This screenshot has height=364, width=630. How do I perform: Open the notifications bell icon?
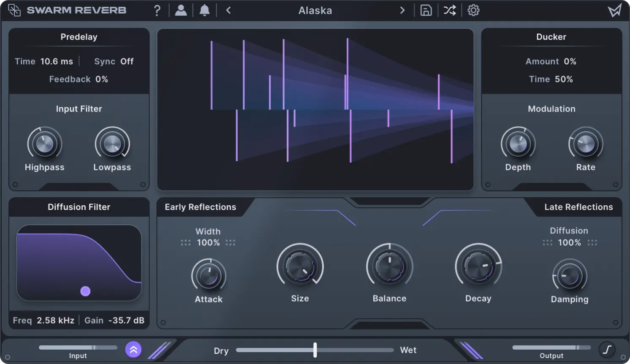[204, 10]
